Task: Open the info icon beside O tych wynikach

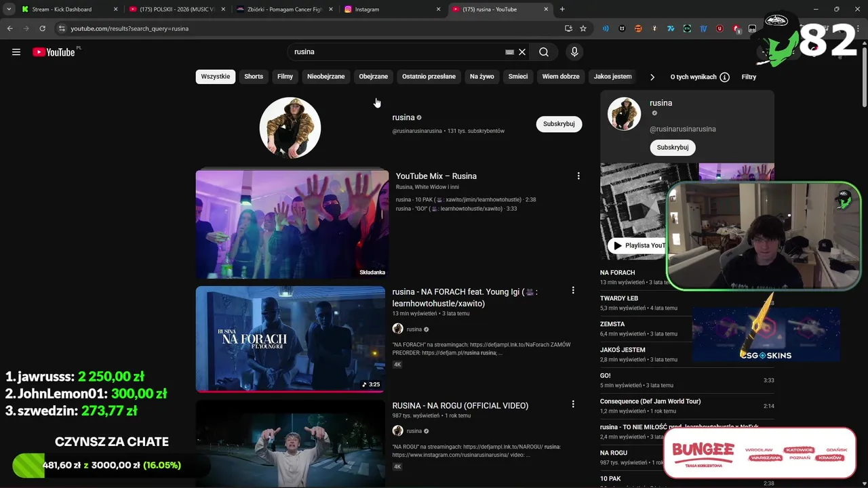Action: [724, 77]
